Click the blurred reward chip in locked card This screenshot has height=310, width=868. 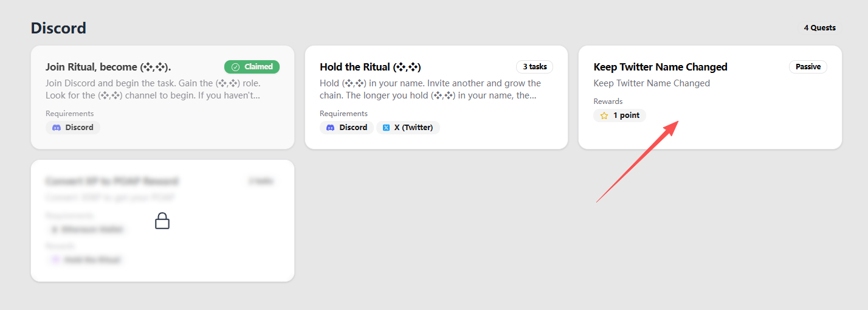(85, 260)
